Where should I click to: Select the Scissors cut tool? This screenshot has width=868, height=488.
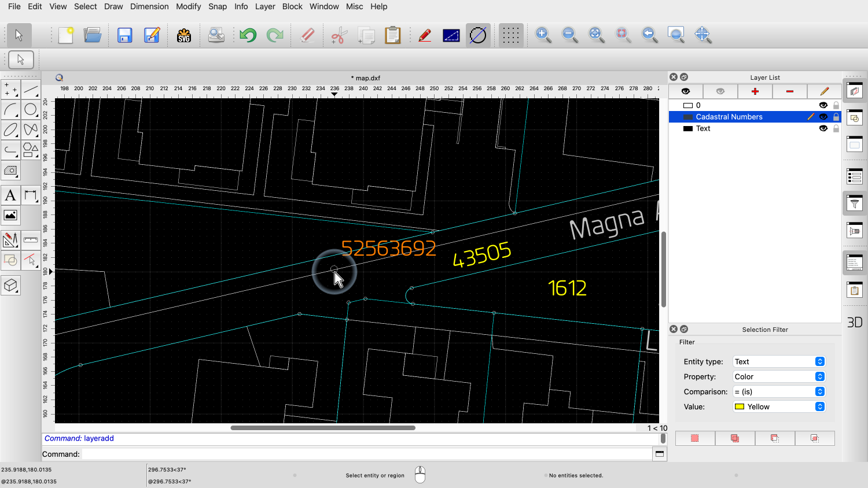click(339, 35)
